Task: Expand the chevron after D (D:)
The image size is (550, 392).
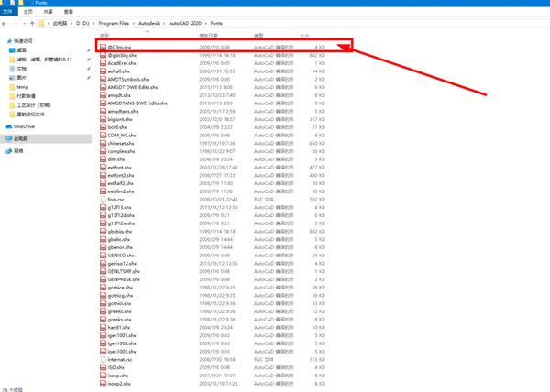Action: [94, 24]
